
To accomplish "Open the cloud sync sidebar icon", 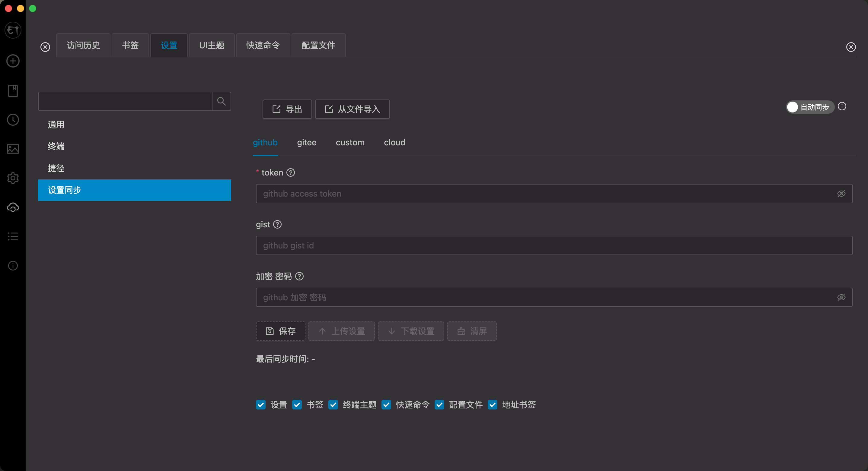I will 13,207.
